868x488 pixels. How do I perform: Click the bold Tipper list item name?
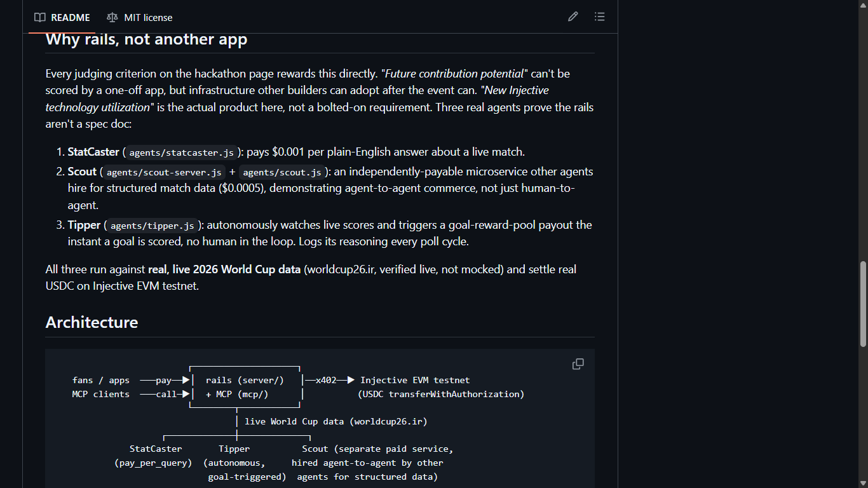point(85,225)
